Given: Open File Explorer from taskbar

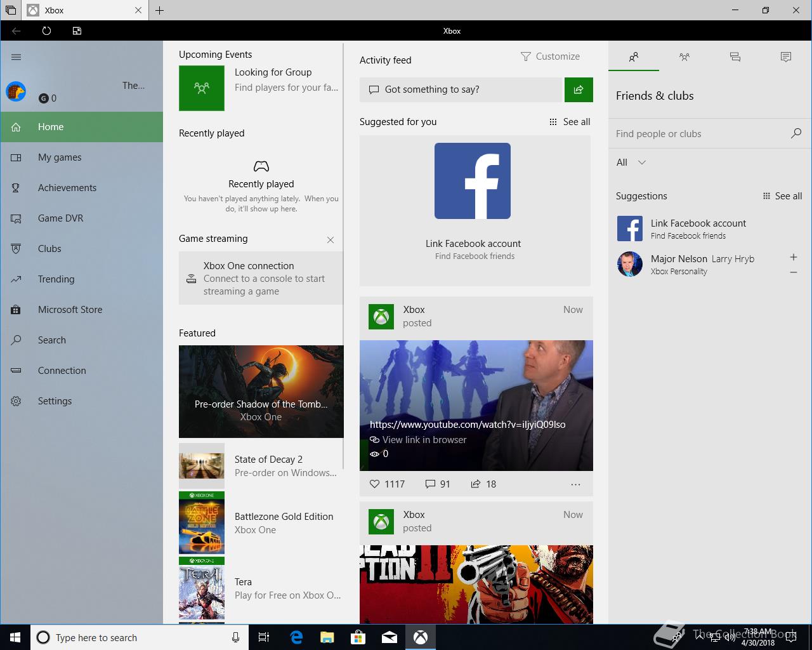Looking at the screenshot, I should [327, 637].
